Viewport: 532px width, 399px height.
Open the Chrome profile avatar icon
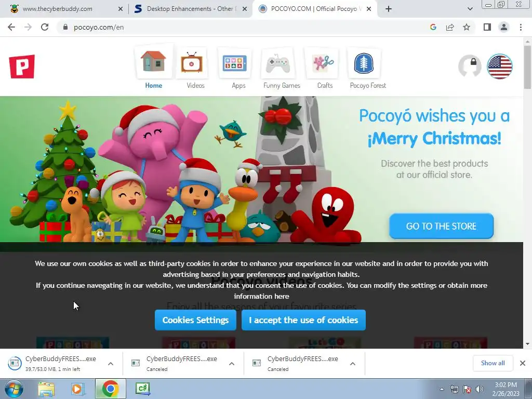click(x=504, y=27)
